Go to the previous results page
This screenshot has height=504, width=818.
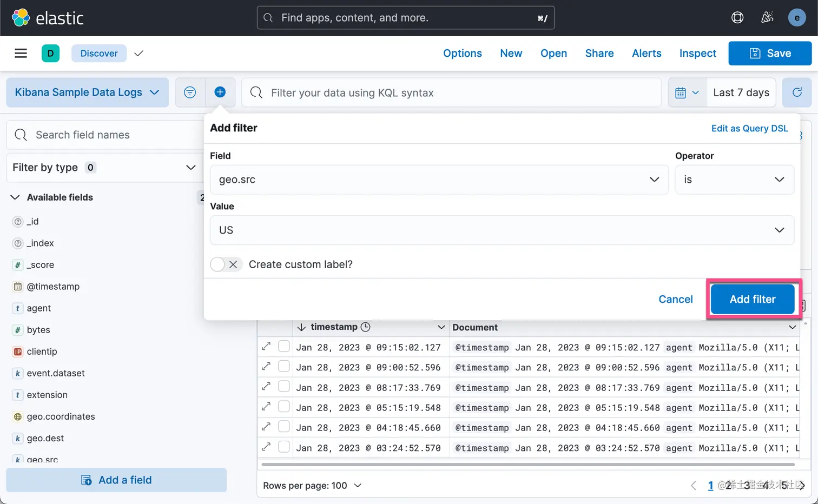(694, 486)
